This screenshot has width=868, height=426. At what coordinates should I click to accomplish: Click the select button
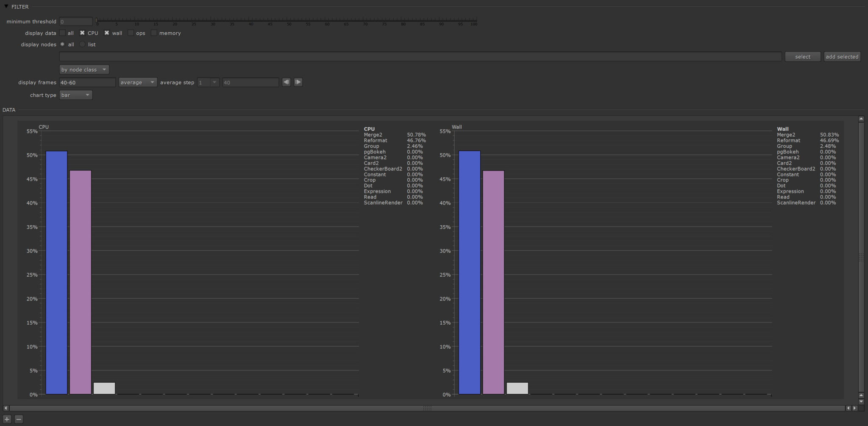[802, 56]
